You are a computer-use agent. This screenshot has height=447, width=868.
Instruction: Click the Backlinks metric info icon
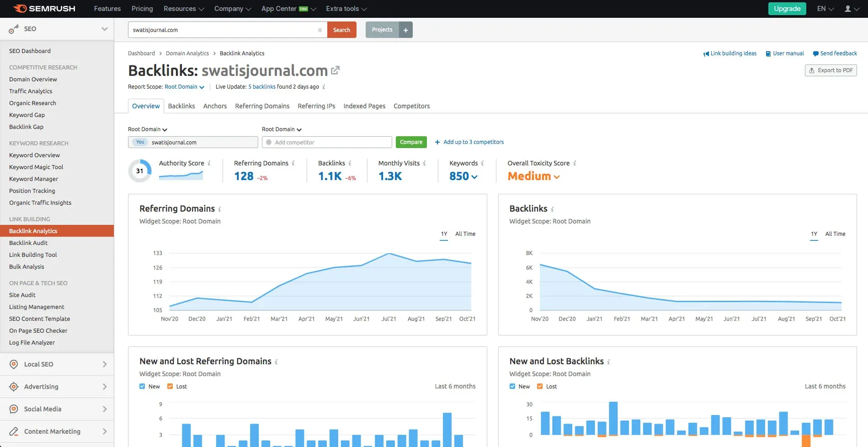pos(350,163)
